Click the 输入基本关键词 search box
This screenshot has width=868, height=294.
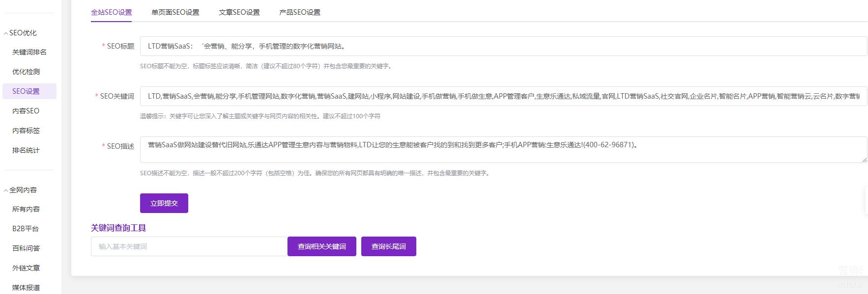[189, 246]
